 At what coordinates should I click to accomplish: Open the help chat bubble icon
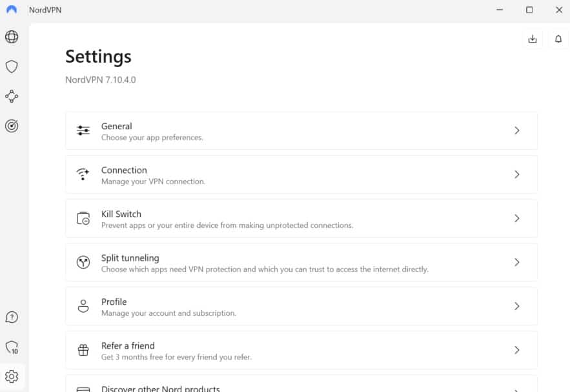click(x=12, y=317)
